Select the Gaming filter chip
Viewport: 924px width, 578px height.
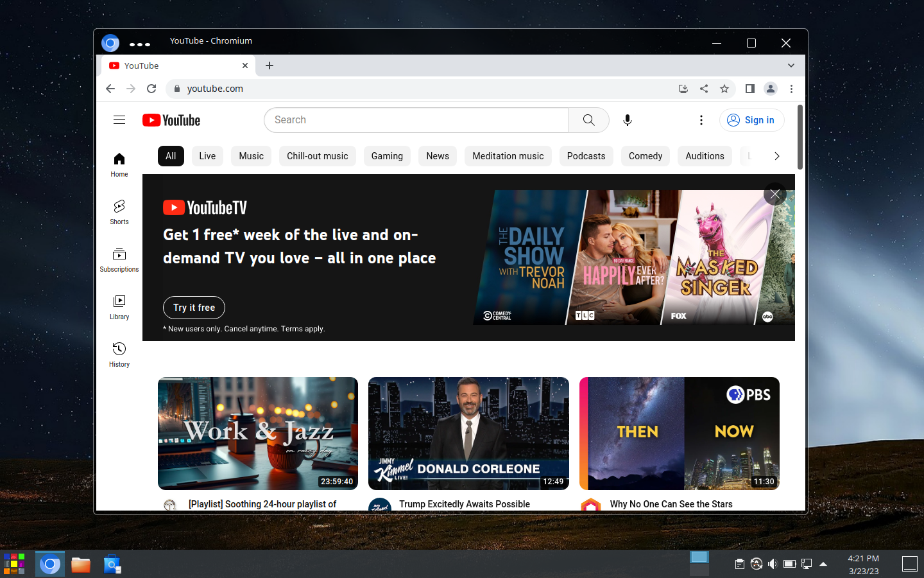point(387,156)
